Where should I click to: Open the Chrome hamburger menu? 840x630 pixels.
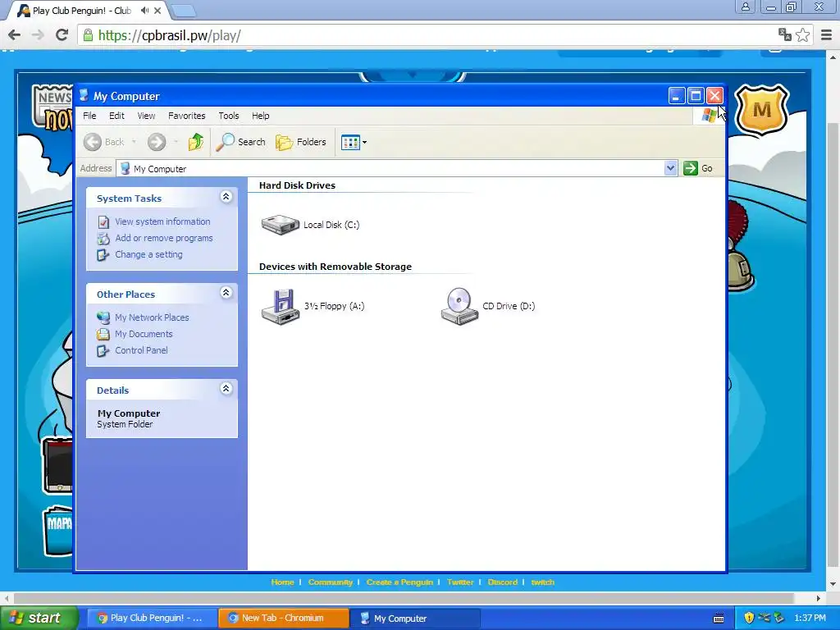pyautogui.click(x=826, y=35)
